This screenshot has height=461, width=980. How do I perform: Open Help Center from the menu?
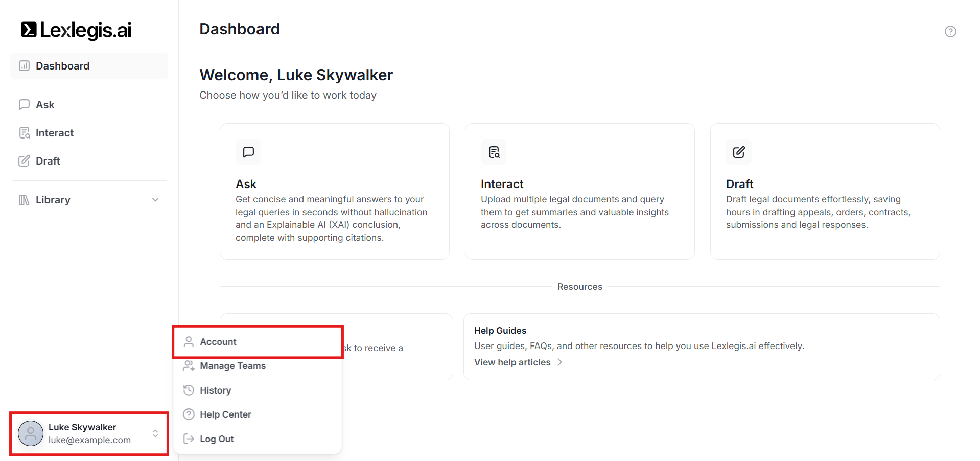point(225,414)
